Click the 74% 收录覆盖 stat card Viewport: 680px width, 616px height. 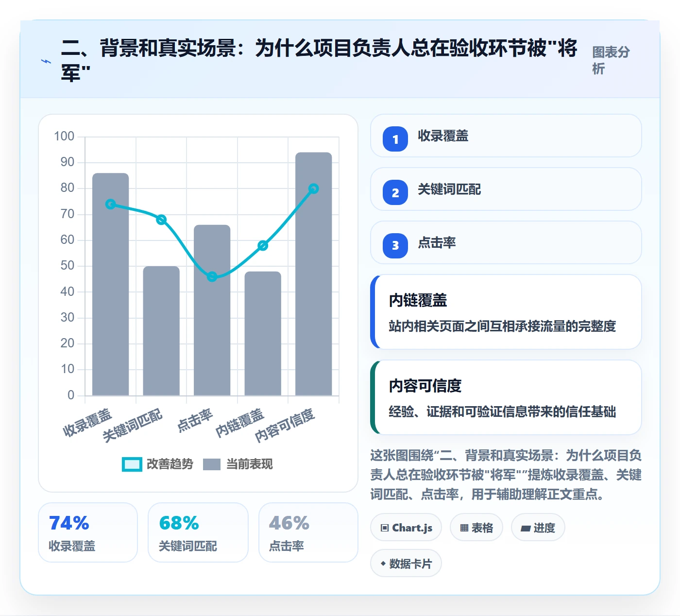point(88,532)
